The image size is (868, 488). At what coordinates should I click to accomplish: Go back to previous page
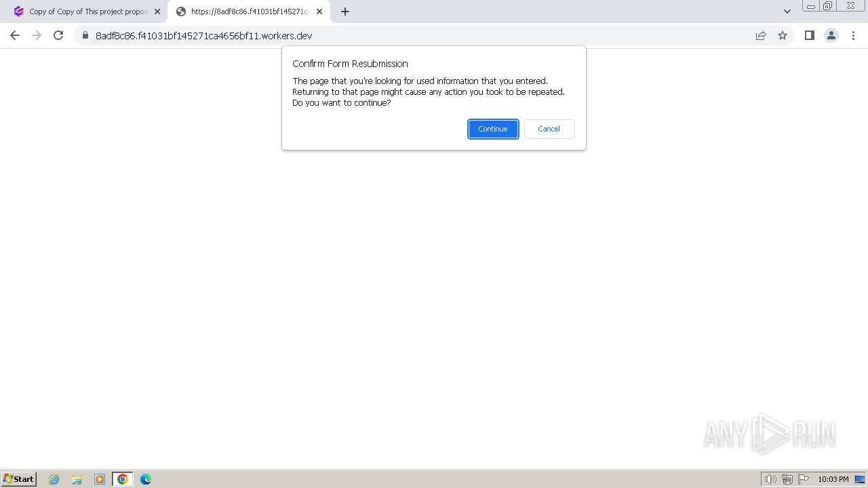coord(15,35)
